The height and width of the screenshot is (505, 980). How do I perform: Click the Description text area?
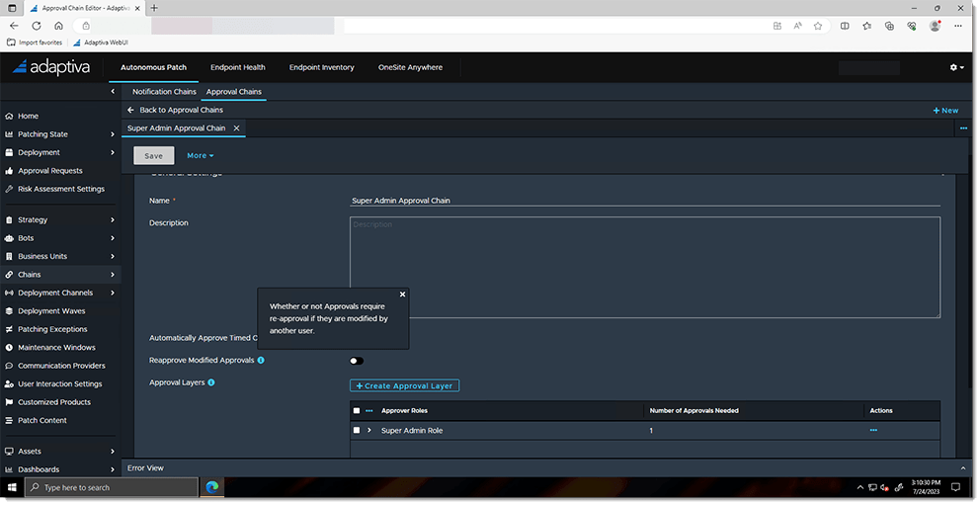pos(644,268)
